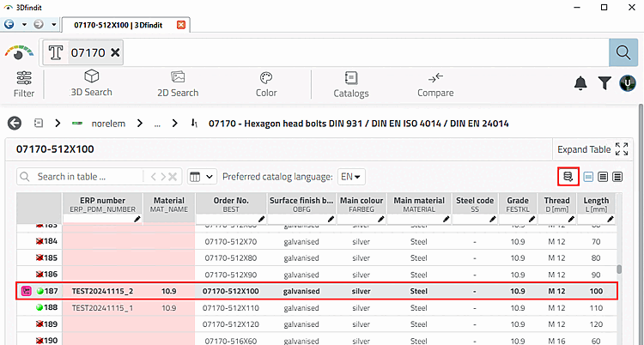644x345 pixels.
Task: Open the table columns dropdown
Action: click(x=202, y=177)
